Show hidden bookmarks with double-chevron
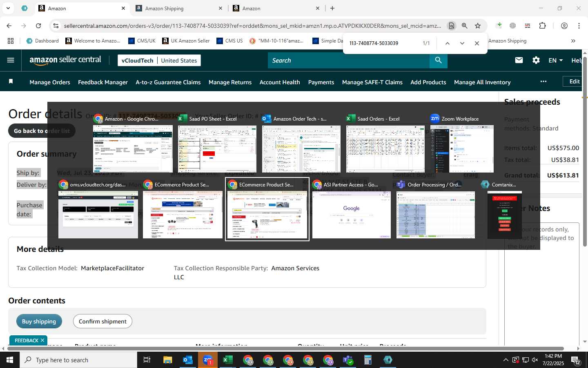Viewport: 588px width, 368px height. tap(573, 41)
